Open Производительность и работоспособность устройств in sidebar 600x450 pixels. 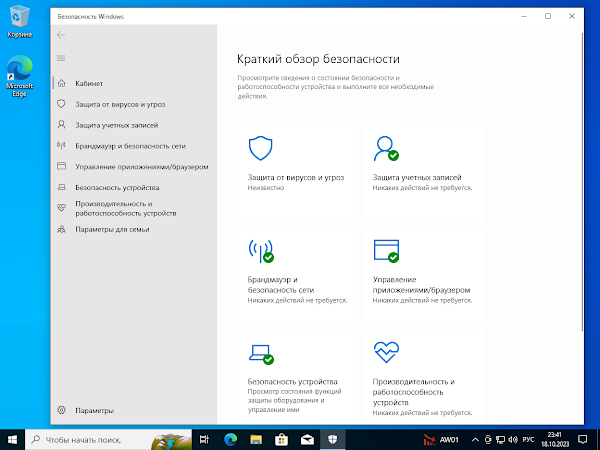[135, 208]
